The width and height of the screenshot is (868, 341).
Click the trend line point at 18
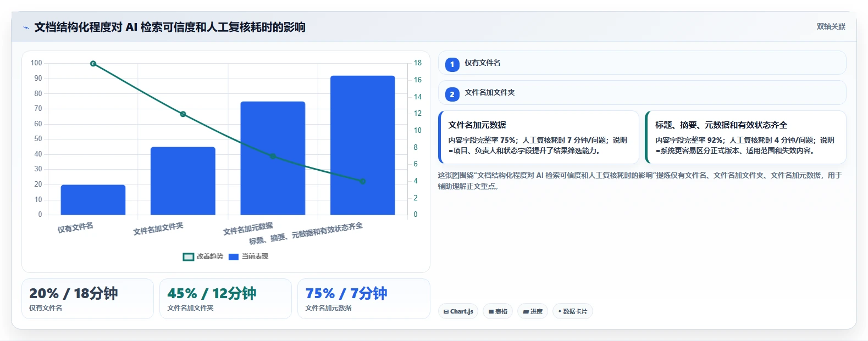(x=93, y=64)
